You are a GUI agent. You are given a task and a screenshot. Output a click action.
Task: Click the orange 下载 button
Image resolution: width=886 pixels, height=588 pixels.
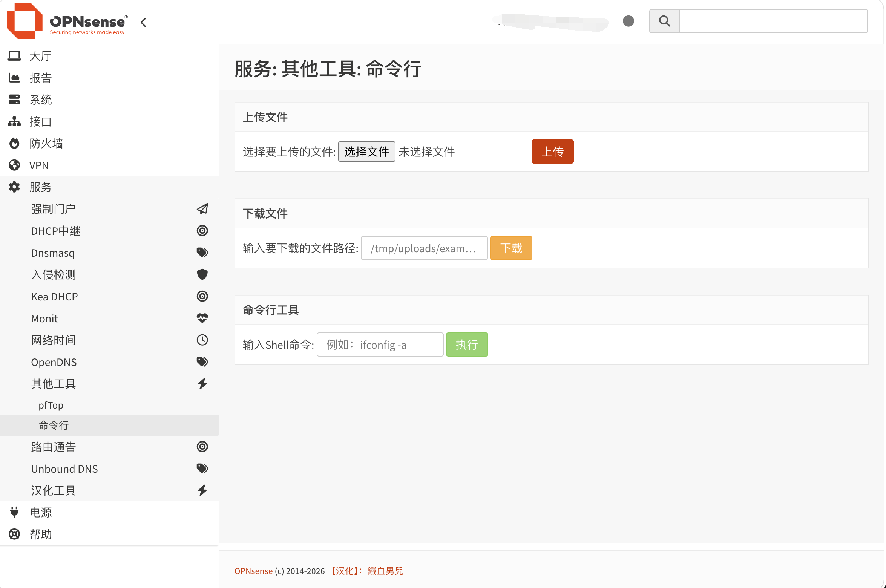pyautogui.click(x=511, y=248)
